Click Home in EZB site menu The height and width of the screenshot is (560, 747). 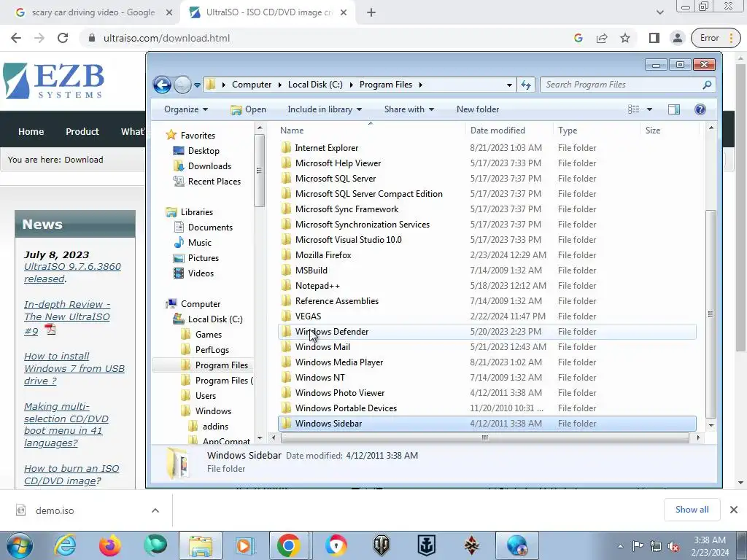pyautogui.click(x=31, y=131)
